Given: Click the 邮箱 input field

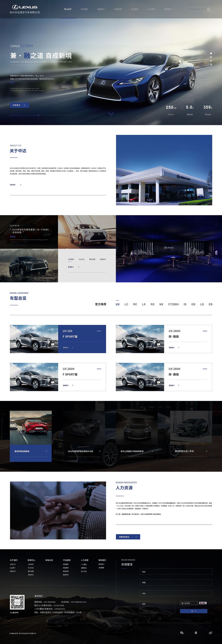Looking at the screenshot, I should point(176,582).
